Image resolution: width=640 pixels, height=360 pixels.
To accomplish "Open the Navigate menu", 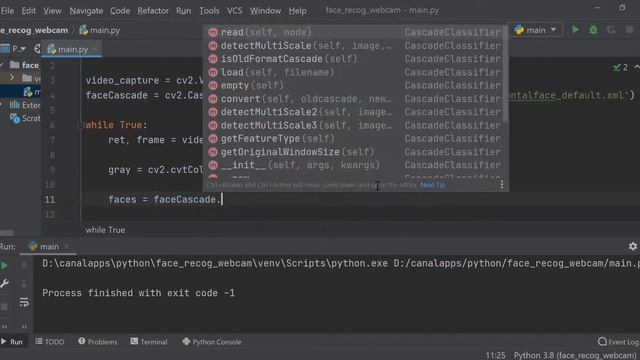I will coord(86,11).
